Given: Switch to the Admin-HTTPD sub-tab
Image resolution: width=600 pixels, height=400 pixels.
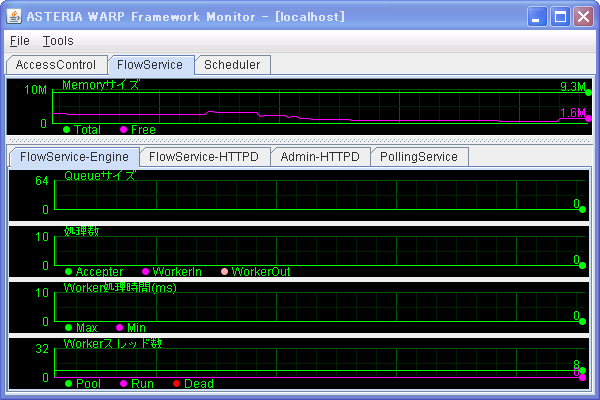Looking at the screenshot, I should [320, 157].
